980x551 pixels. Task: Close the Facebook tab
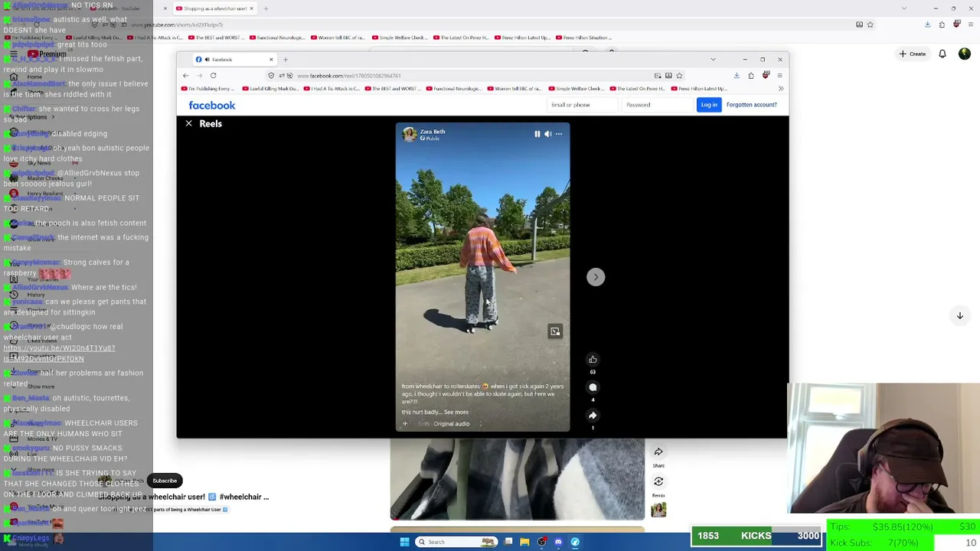coord(270,60)
